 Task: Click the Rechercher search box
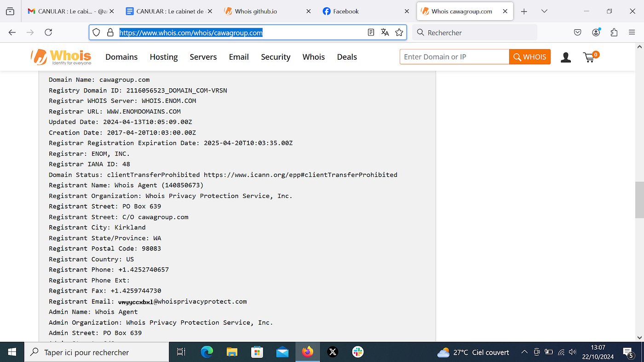coord(475,33)
